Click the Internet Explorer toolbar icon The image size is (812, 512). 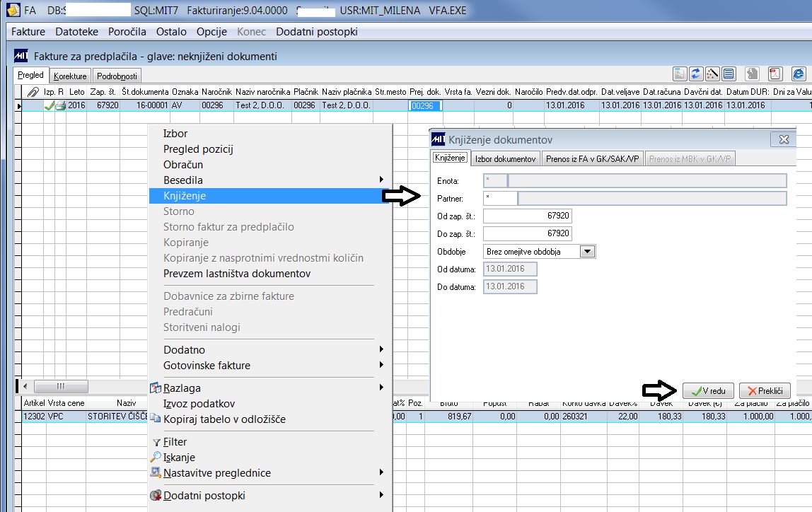799,74
